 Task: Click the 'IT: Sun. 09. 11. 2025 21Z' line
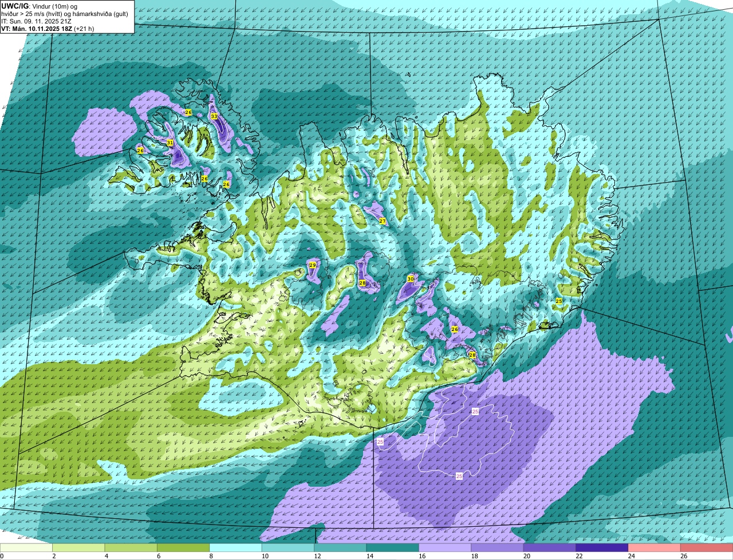(x=36, y=21)
